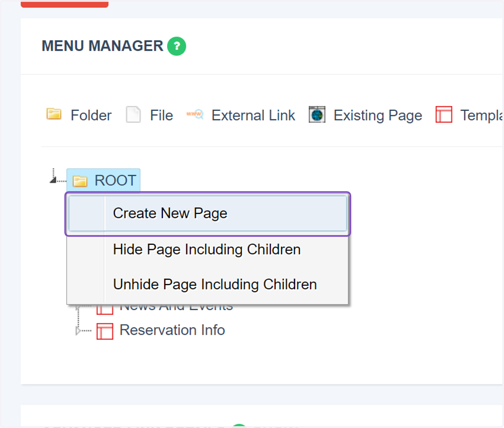Click the blank File page icon
This screenshot has width=504, height=428.
pos(133,115)
